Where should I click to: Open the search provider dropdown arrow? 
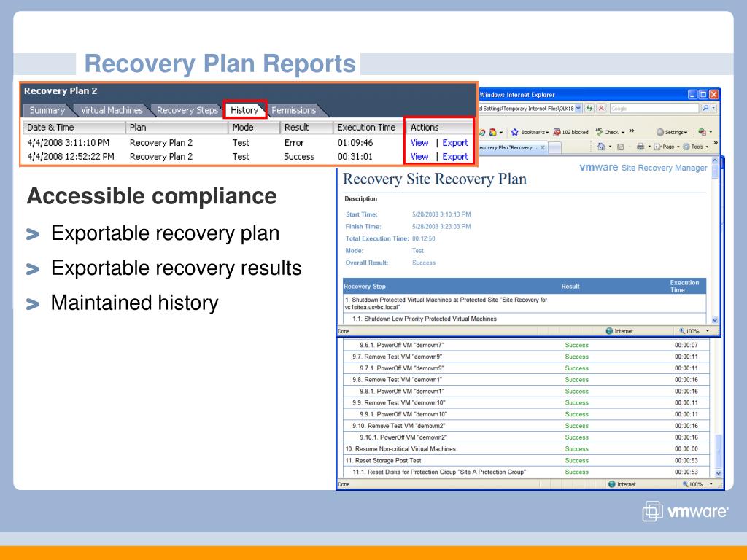[713, 108]
